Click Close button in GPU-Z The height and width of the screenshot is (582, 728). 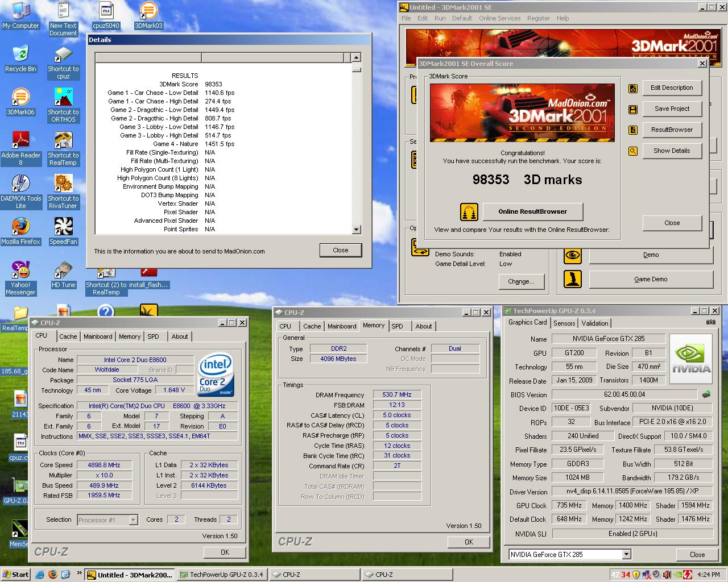697,554
